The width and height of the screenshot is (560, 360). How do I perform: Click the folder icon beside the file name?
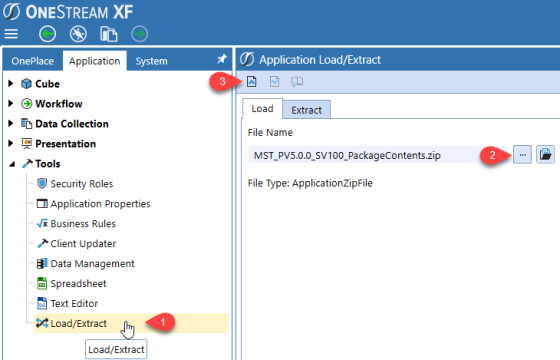545,155
